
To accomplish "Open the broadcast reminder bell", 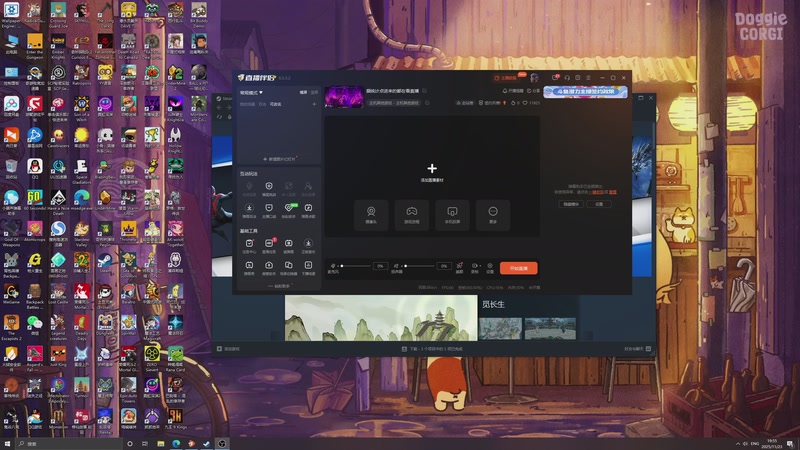I will coord(513,91).
